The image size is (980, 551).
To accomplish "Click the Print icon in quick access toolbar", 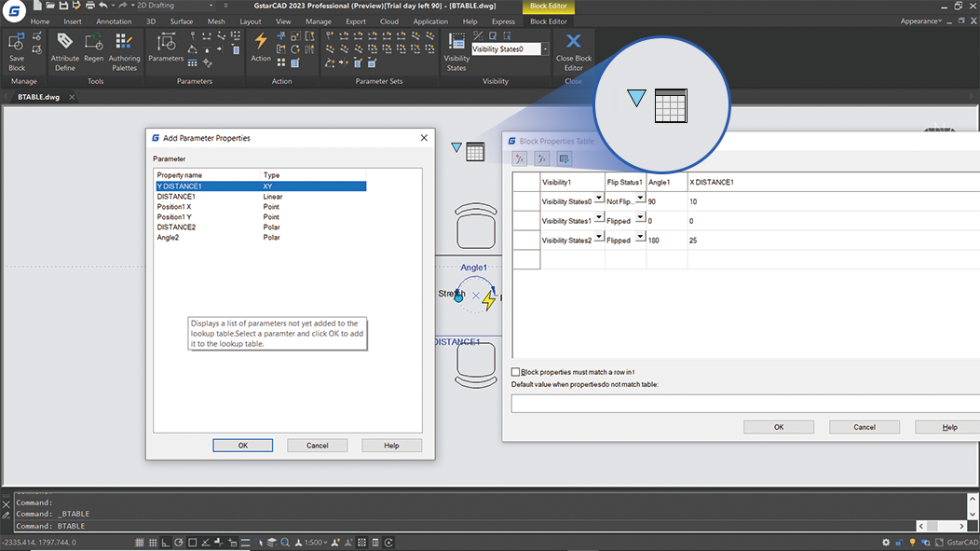I will point(90,6).
